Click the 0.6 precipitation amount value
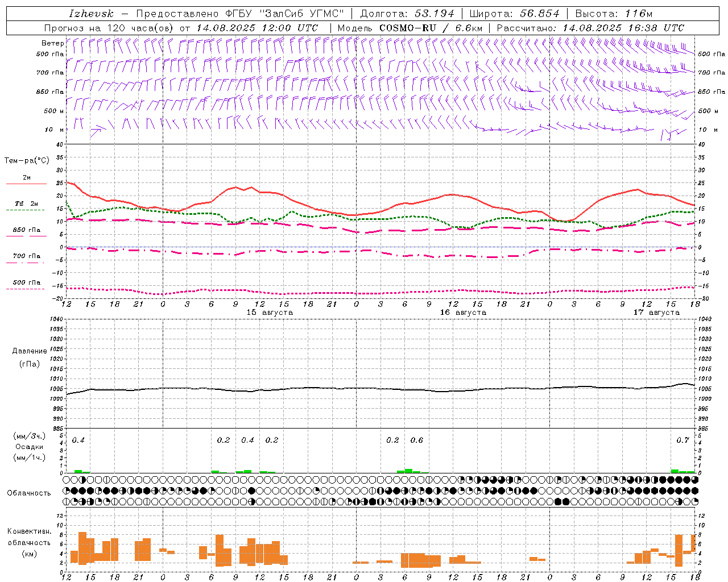The width and height of the screenshot is (728, 582). 417,440
